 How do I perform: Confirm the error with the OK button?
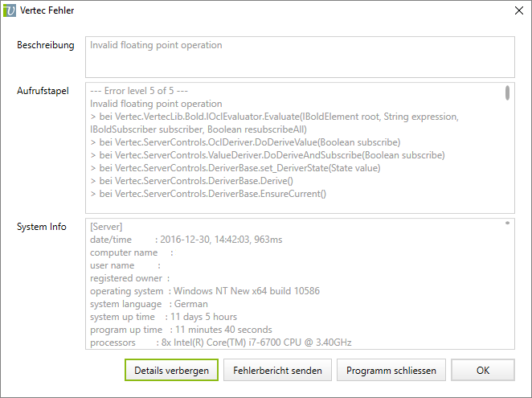click(482, 370)
